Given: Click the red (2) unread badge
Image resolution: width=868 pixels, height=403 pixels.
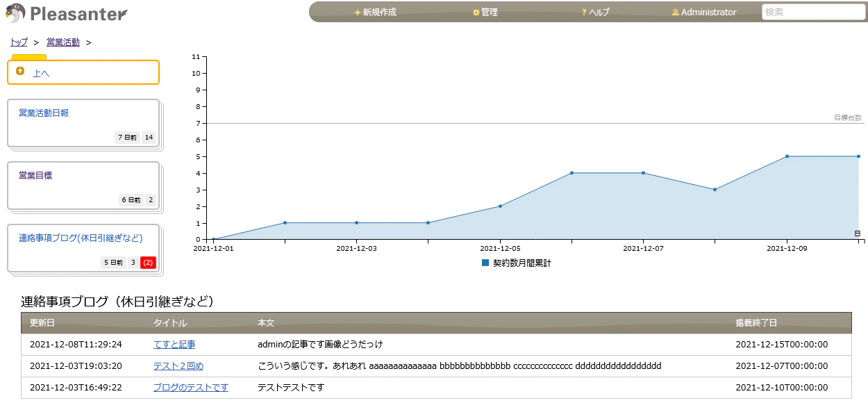Looking at the screenshot, I should (148, 263).
